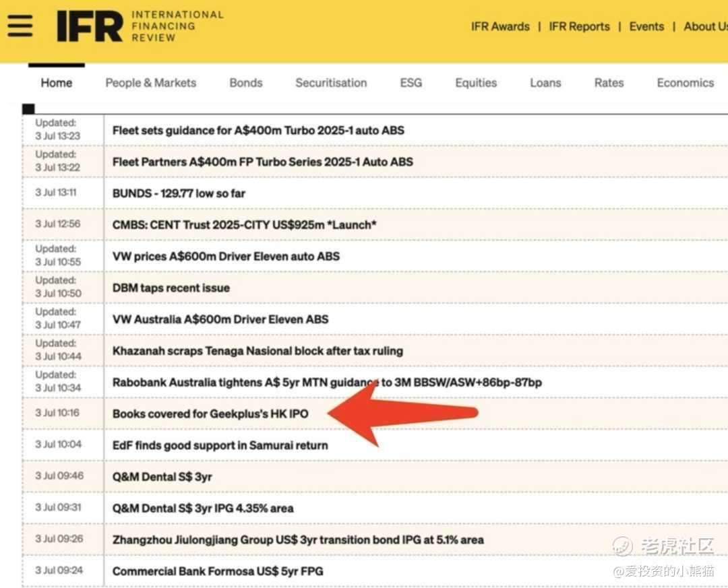Screen dimensions: 728x588
Task: Open the hamburger menu icon
Action: point(20,26)
